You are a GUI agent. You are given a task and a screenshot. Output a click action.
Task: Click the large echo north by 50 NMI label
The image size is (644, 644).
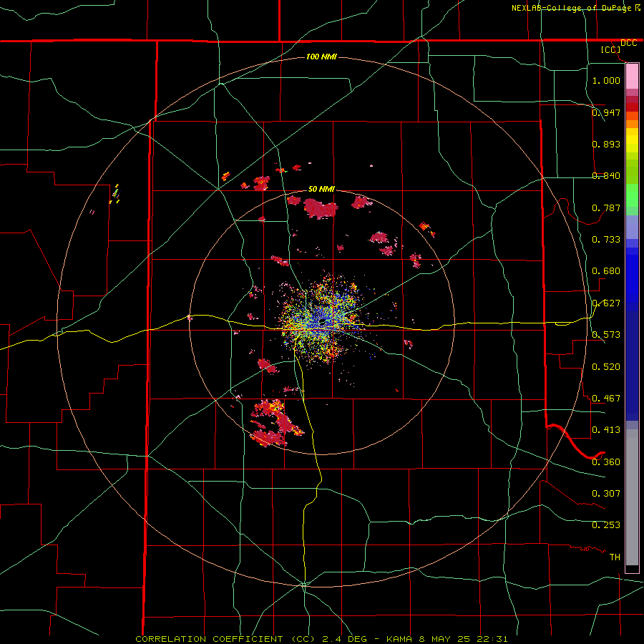[321, 208]
